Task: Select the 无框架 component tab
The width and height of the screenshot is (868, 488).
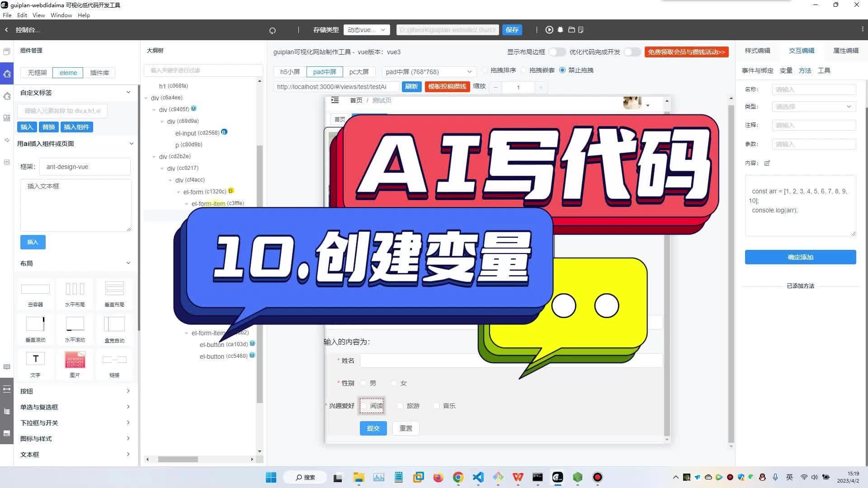Action: tap(37, 73)
